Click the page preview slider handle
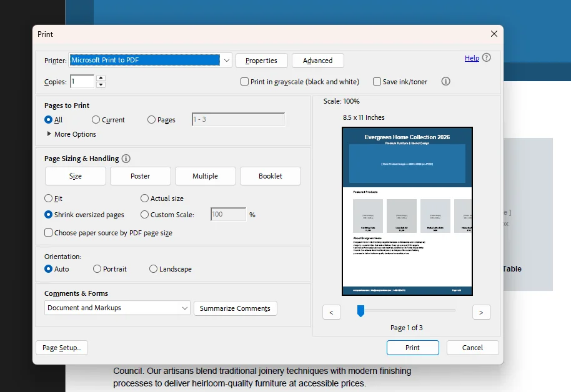This screenshot has width=571, height=392. [x=360, y=311]
